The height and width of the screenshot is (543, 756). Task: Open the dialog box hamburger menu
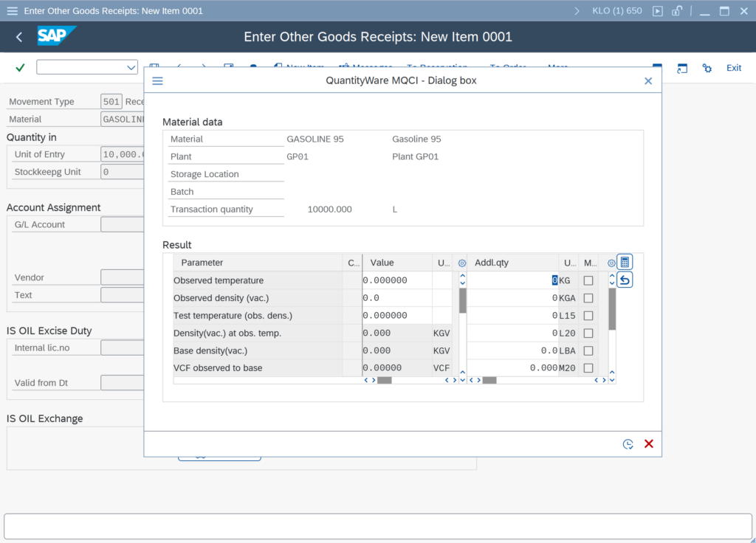[x=158, y=80]
